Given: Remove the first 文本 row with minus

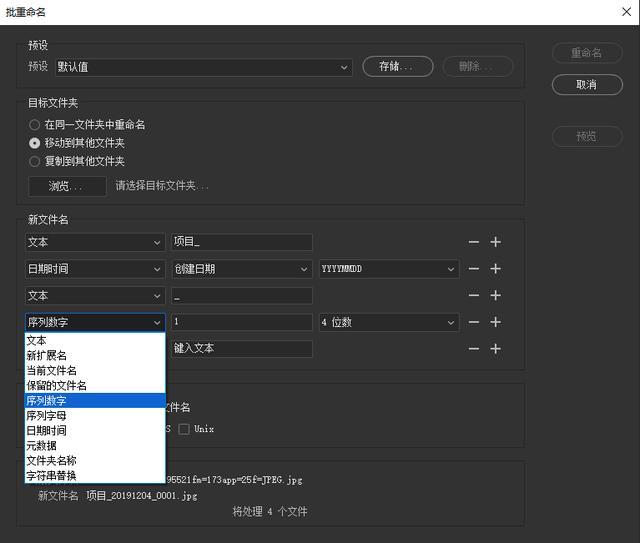Looking at the screenshot, I should (473, 242).
